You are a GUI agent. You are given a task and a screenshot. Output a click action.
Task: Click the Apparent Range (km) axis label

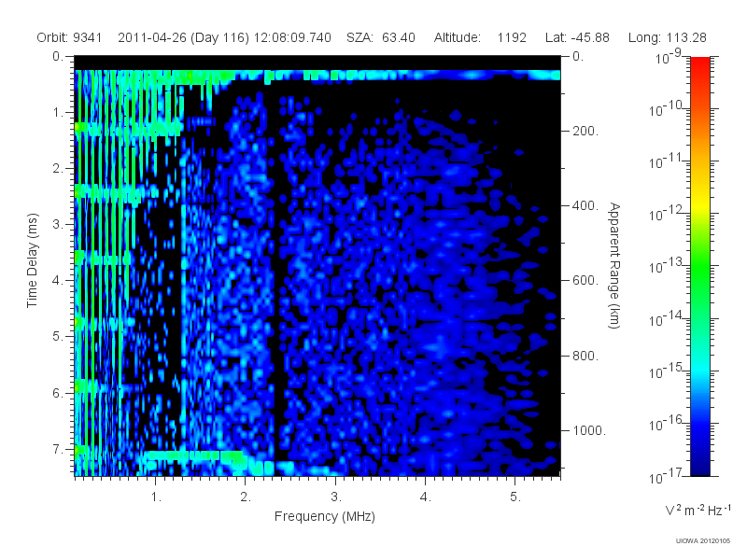coord(614,265)
